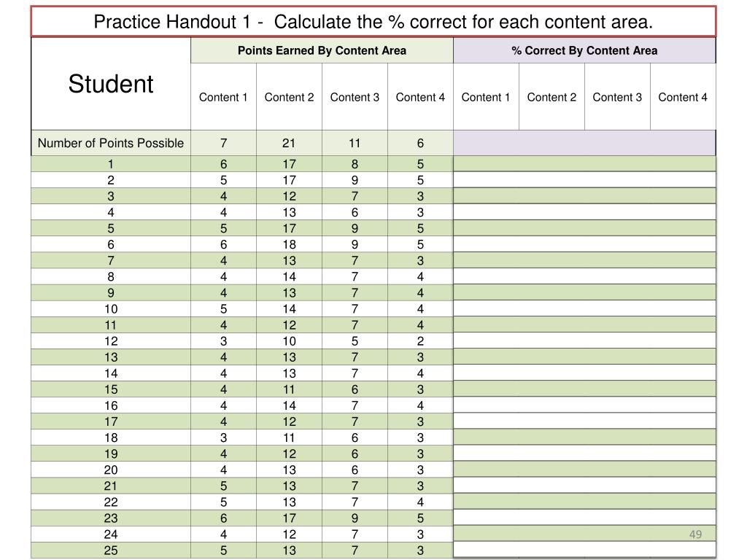Select the Number of Points Possible label
This screenshot has width=747, height=560.
click(111, 143)
